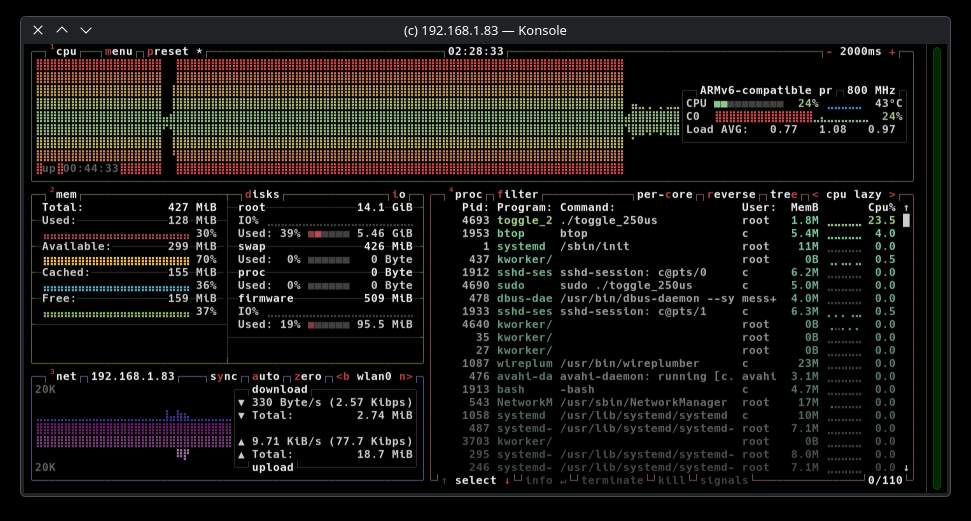Select previous sort column left of cpu lazy
Screen dimensions: 971x521
coord(815,195)
